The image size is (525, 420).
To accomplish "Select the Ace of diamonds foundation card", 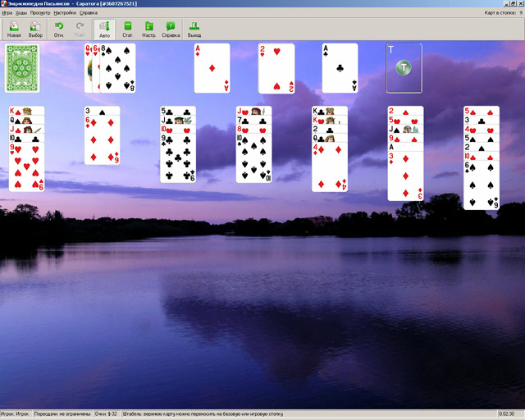I will click(x=212, y=68).
